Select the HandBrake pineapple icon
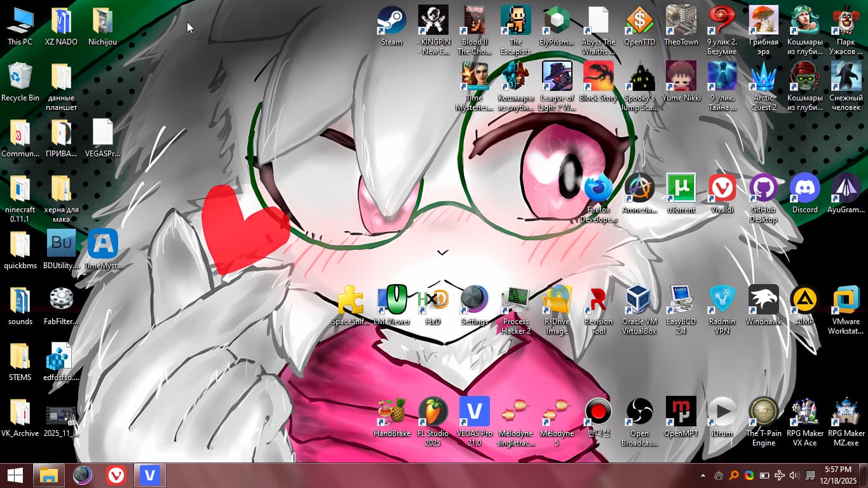 [391, 412]
